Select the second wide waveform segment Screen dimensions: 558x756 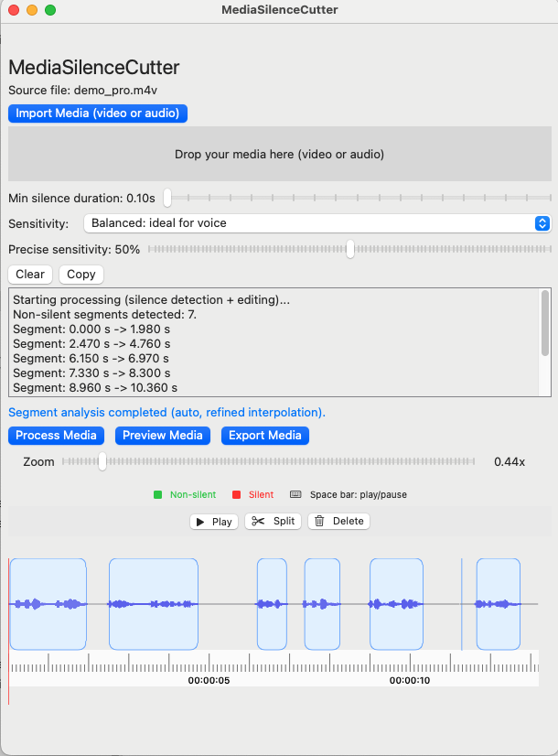click(154, 604)
